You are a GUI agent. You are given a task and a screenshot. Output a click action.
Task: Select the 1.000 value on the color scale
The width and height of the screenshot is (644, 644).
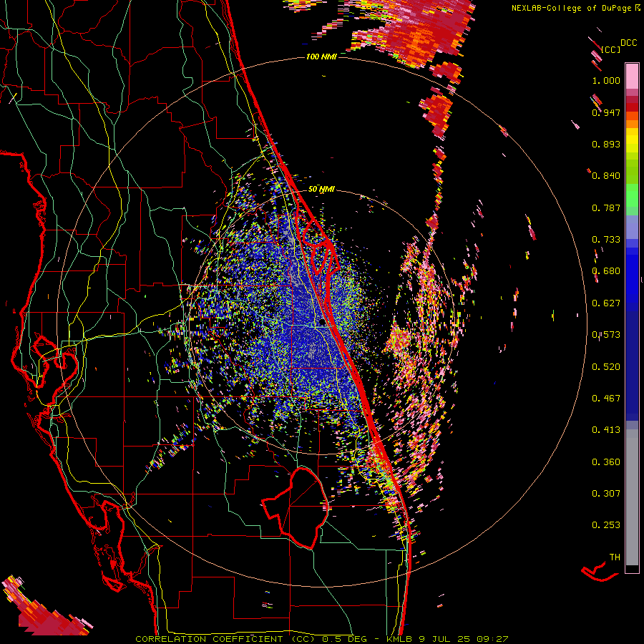coord(606,80)
